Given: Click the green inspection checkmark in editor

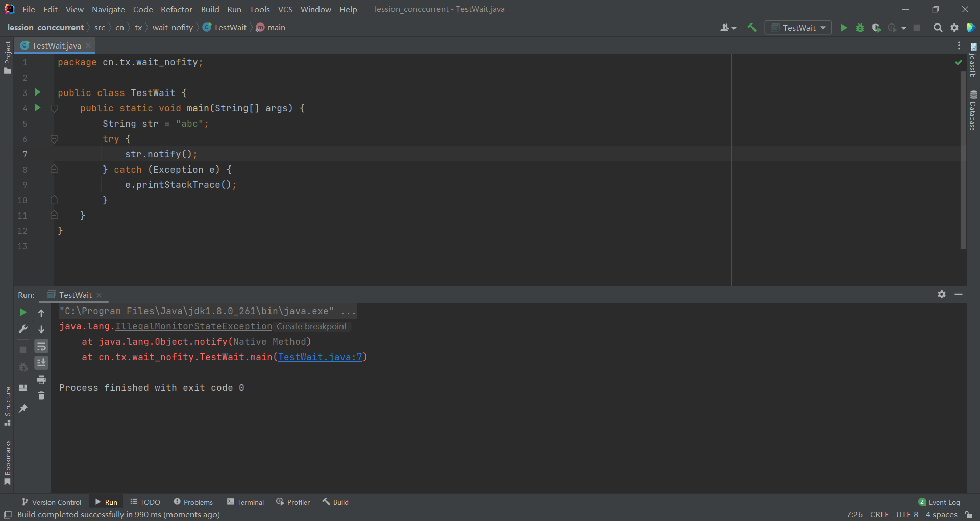Looking at the screenshot, I should point(958,62).
